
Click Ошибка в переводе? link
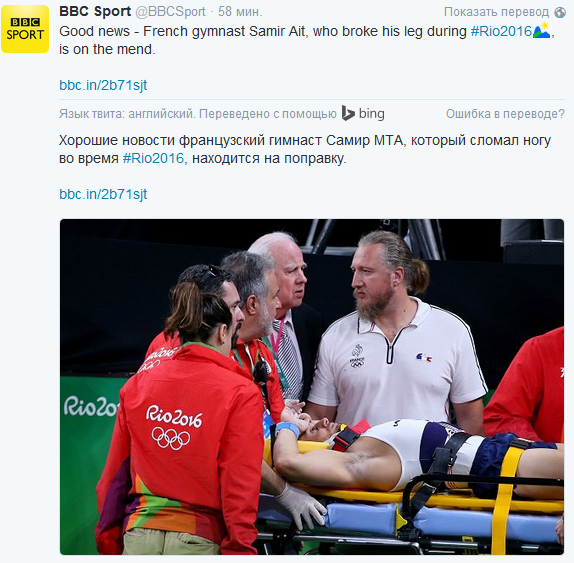[x=505, y=114]
